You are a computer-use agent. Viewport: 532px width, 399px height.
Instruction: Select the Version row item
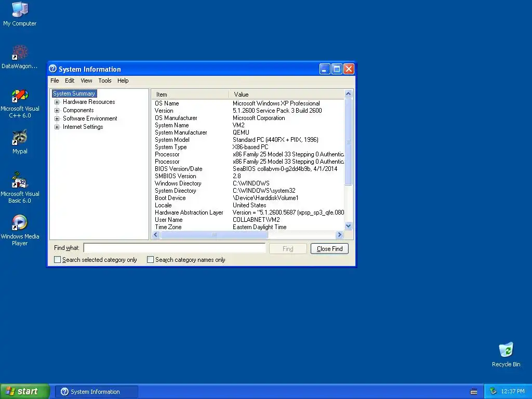pos(249,111)
